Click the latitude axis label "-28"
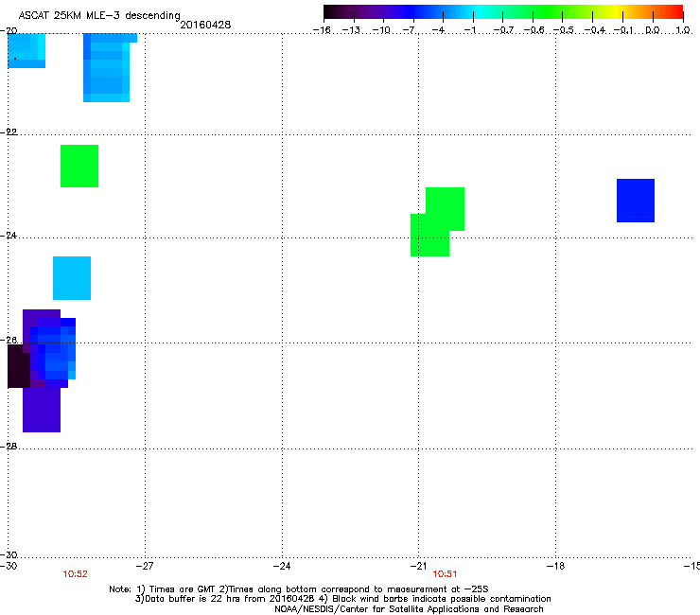 (9, 446)
